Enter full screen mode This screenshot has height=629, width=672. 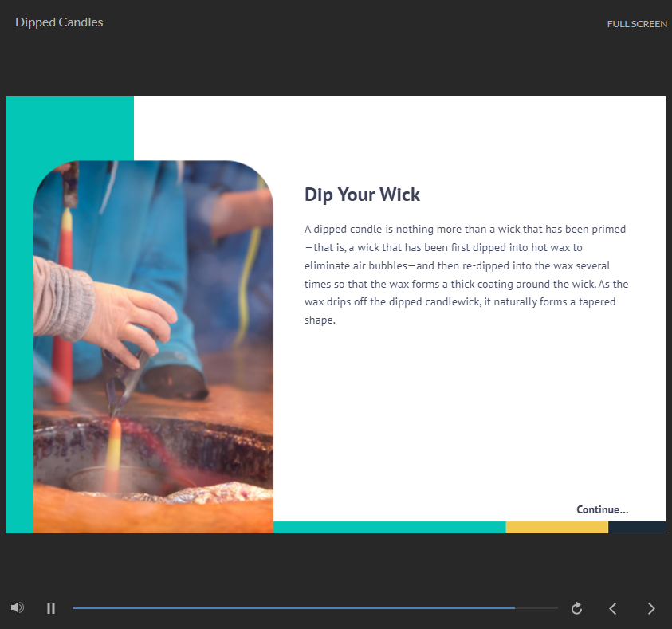637,24
